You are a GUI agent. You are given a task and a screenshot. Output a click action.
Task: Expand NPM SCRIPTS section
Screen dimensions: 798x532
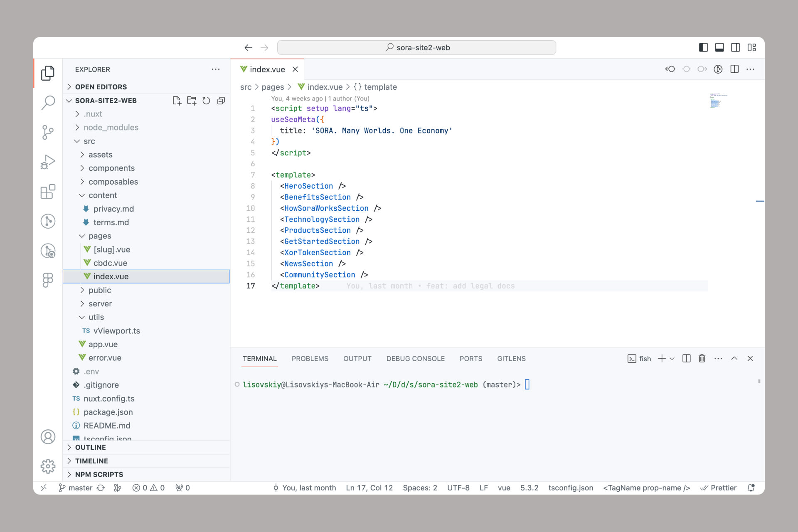(146, 475)
